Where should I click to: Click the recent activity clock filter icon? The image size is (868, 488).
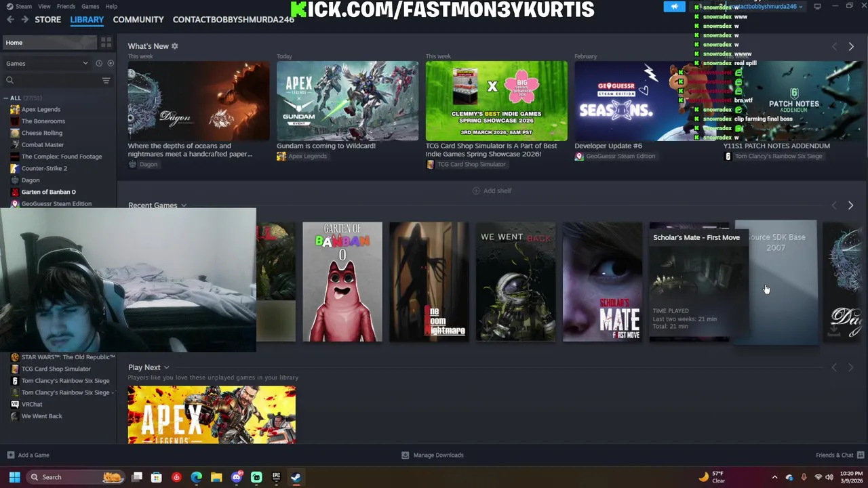(x=98, y=64)
